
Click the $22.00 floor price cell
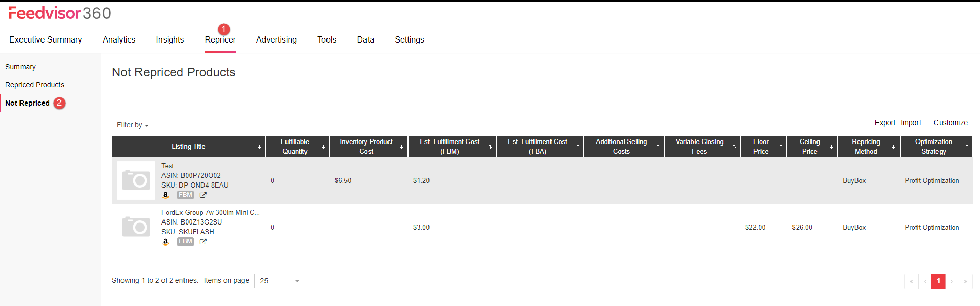click(x=755, y=227)
